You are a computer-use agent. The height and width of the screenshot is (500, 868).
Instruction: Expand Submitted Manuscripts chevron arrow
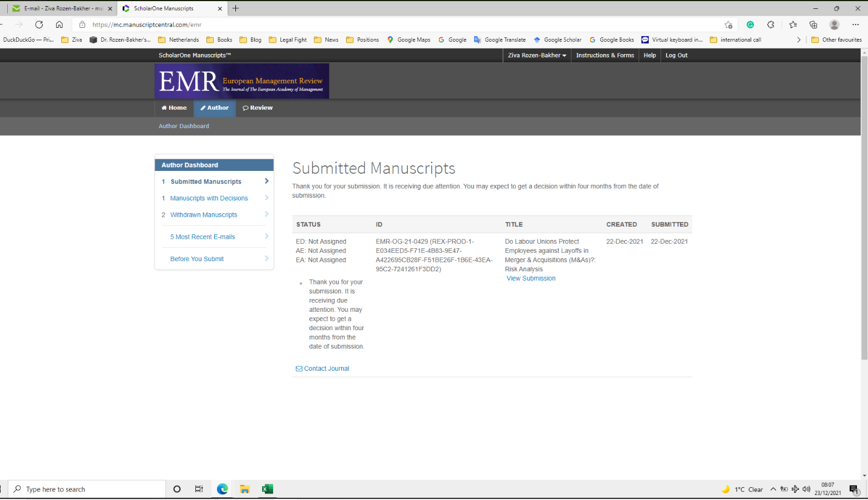(267, 181)
